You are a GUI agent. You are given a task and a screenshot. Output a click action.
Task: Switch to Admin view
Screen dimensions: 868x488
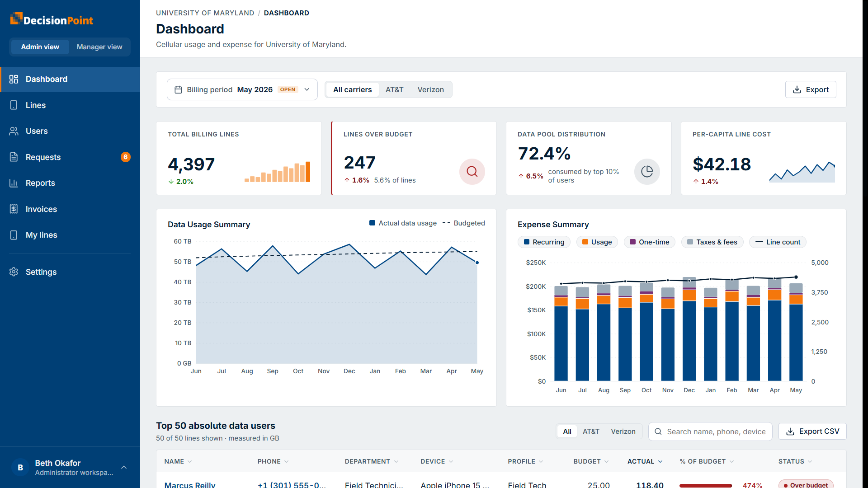pos(40,47)
